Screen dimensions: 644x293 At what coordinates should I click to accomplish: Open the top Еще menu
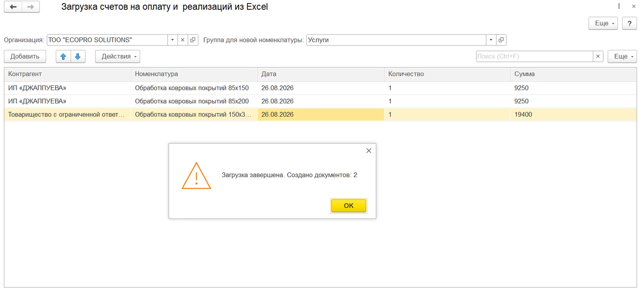click(603, 23)
